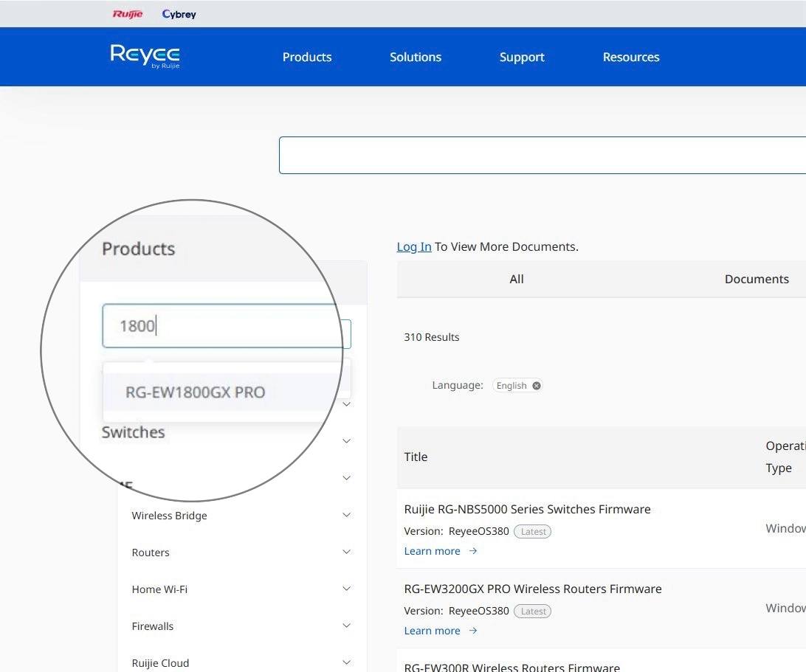Expand the Wireless Bridge category

[x=346, y=515]
